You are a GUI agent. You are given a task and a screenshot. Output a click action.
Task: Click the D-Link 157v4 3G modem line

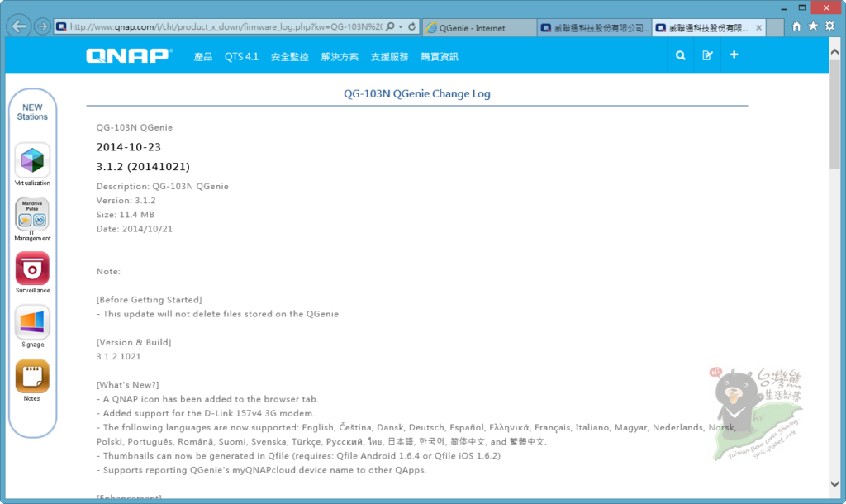click(x=206, y=413)
